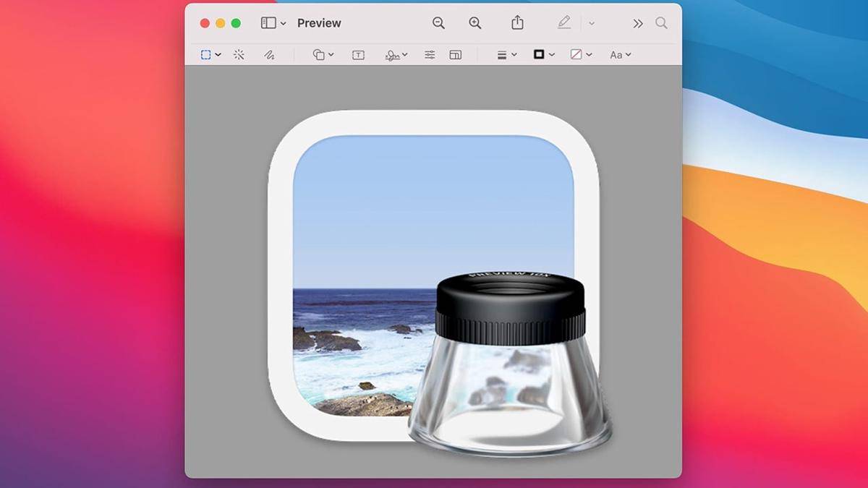Click the Border Color swatch
Image resolution: width=868 pixels, height=488 pixels.
tap(539, 54)
